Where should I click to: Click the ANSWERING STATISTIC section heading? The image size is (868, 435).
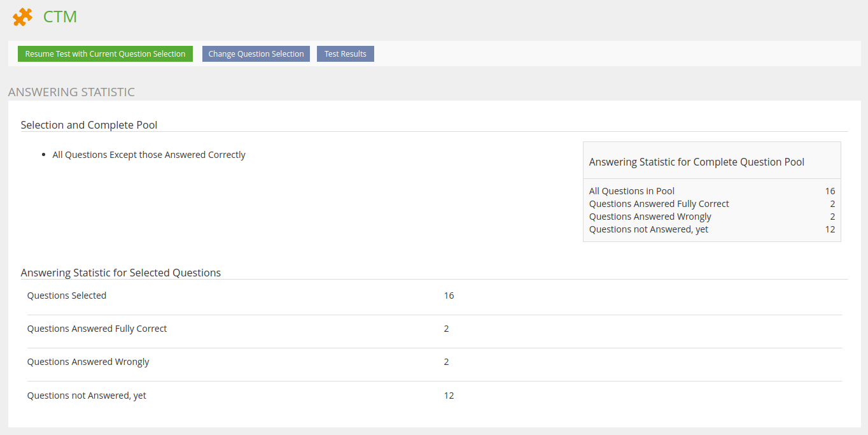[x=71, y=92]
